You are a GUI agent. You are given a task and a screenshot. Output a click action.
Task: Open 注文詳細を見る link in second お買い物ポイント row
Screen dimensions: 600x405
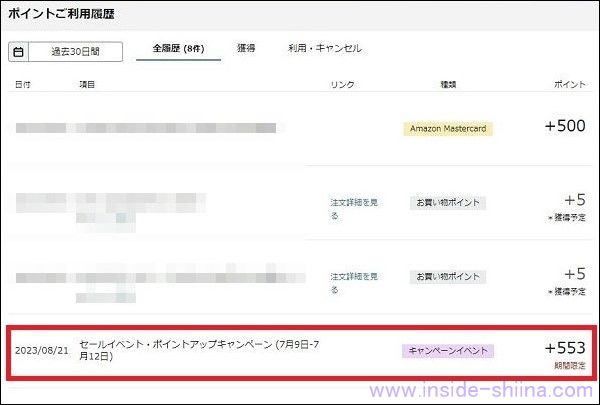[354, 283]
